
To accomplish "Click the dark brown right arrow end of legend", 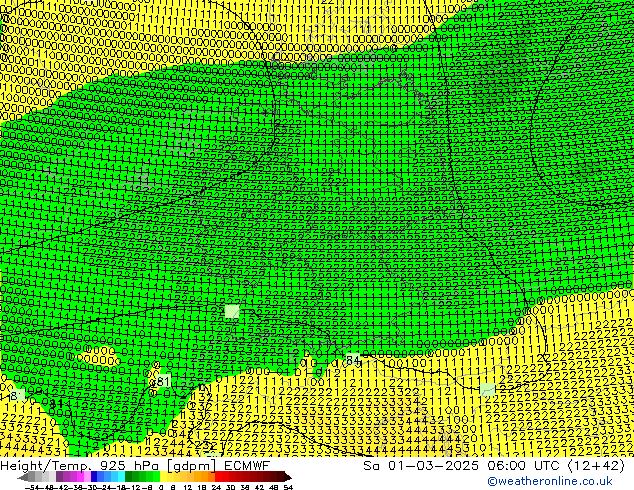I will (x=288, y=477).
